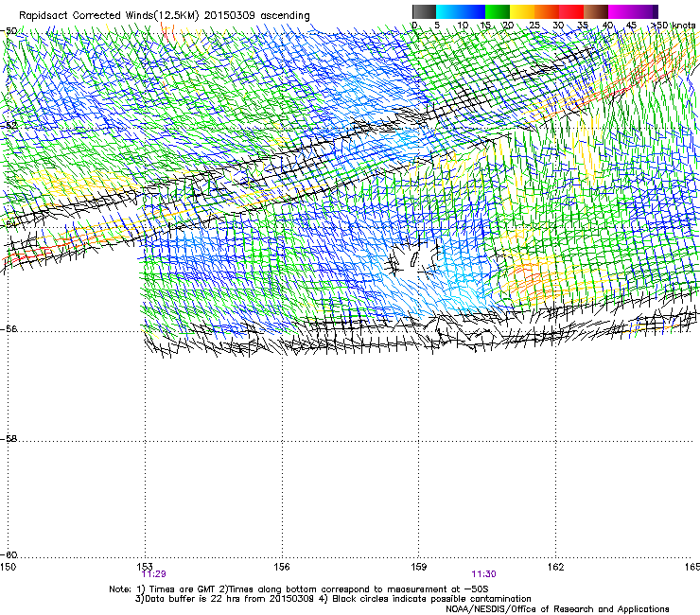This screenshot has height=615, width=700.
Task: Click the '10' knots scale label
Action: tap(463, 26)
